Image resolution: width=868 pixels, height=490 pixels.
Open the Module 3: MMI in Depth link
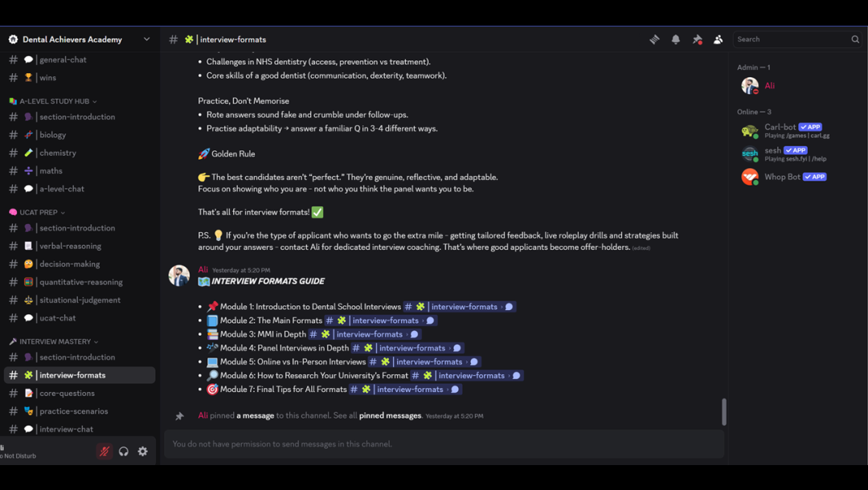pyautogui.click(x=365, y=334)
